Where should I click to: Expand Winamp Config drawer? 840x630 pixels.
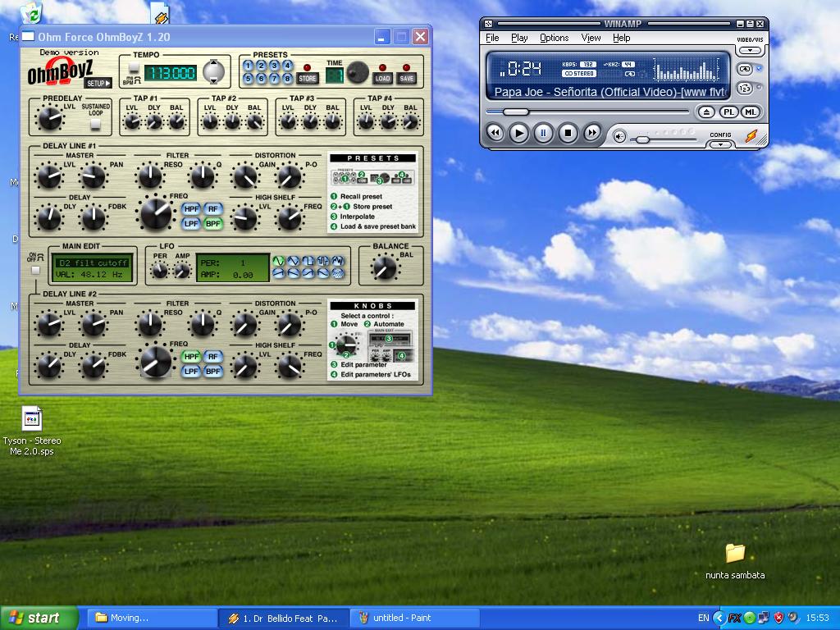pos(720,144)
